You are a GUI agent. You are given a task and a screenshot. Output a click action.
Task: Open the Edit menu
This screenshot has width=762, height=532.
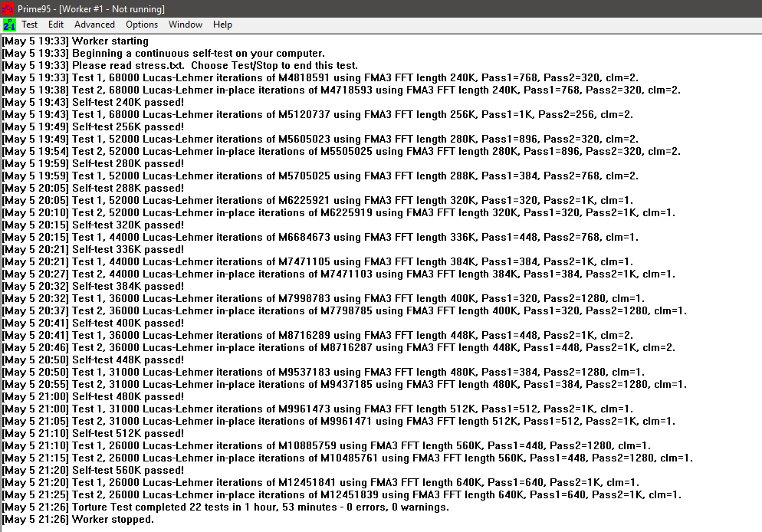tap(56, 25)
